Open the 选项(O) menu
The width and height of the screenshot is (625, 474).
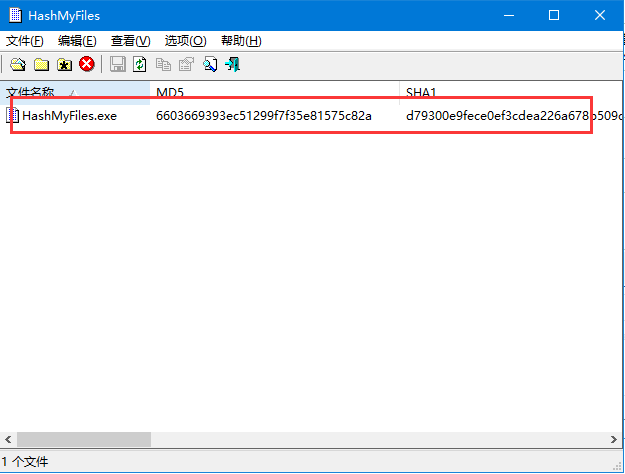(185, 41)
